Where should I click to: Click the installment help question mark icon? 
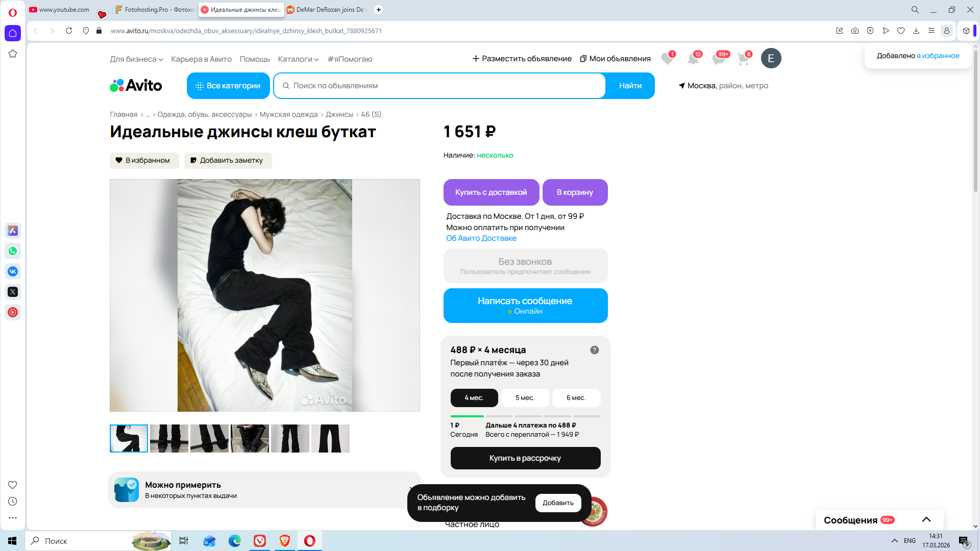[x=594, y=350]
